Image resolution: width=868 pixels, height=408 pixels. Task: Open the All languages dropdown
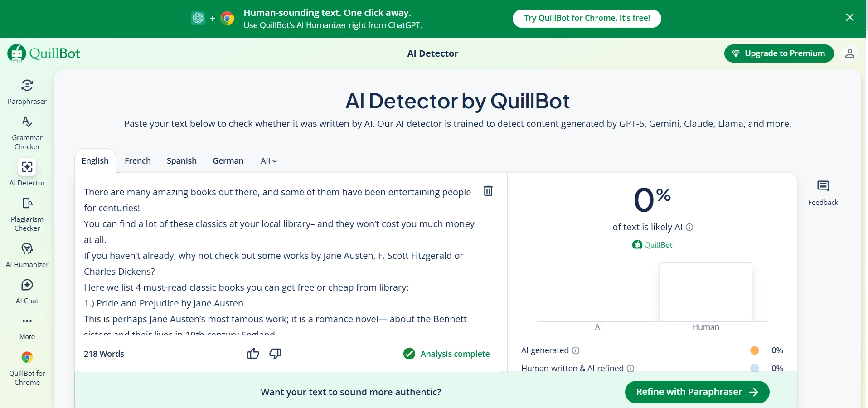(x=268, y=161)
